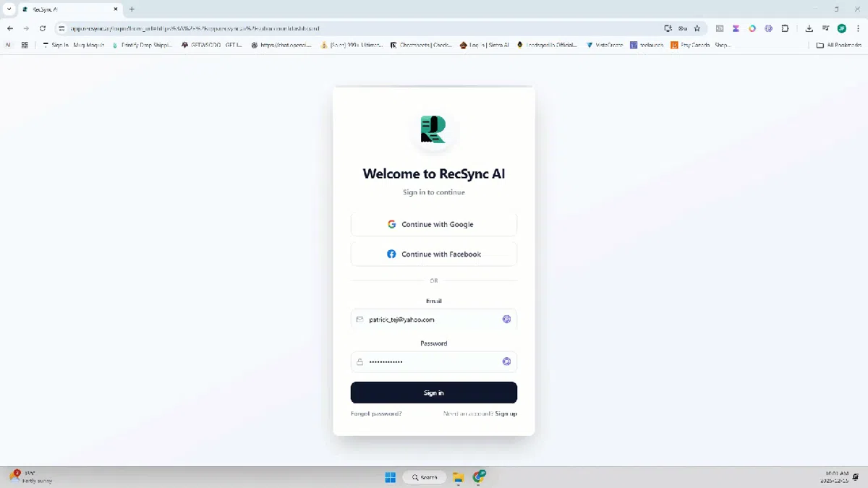Reload the current page
Image resolution: width=868 pixels, height=488 pixels.
click(x=43, y=28)
